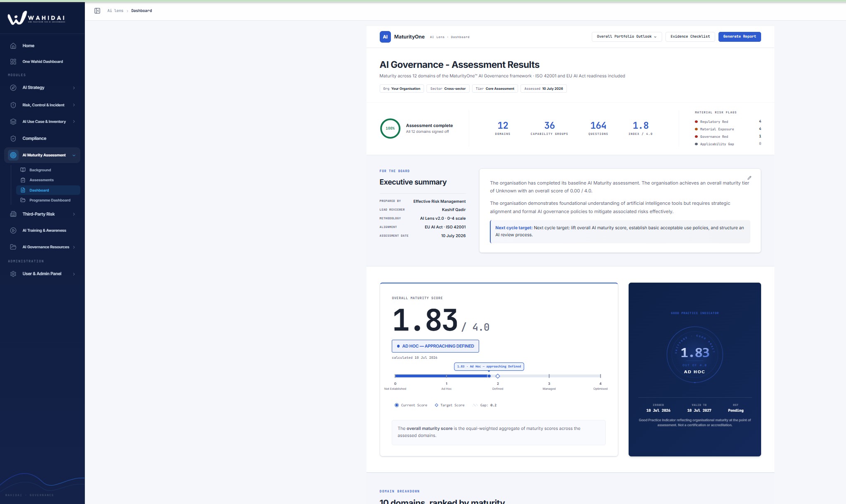
Task: Expand the AI Strategy menu chevron
Action: tap(74, 88)
